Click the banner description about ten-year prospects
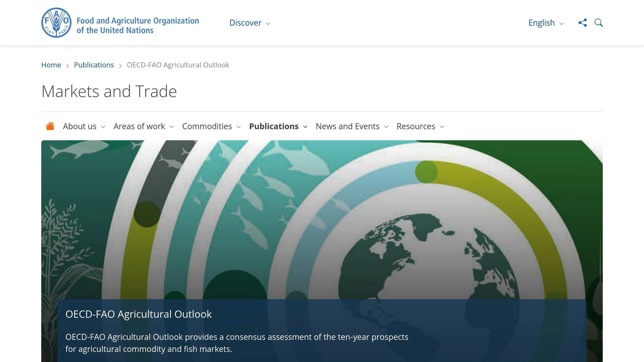The width and height of the screenshot is (644, 362). point(237,343)
